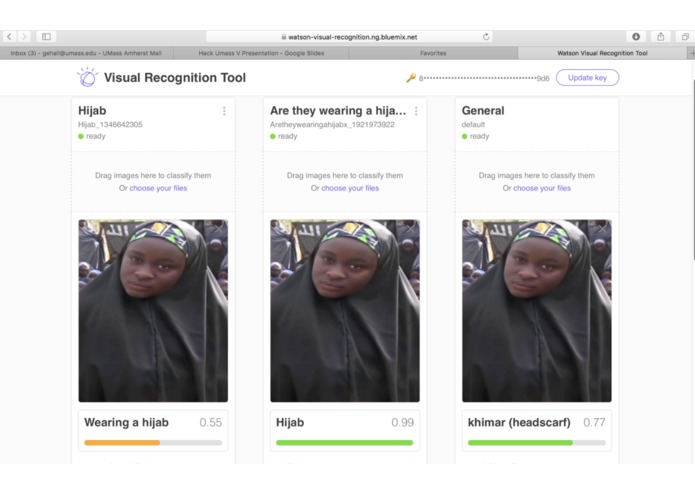Click the 'Wearing a hijab' 0.55 score bar
The height and width of the screenshot is (494, 695).
tap(153, 443)
